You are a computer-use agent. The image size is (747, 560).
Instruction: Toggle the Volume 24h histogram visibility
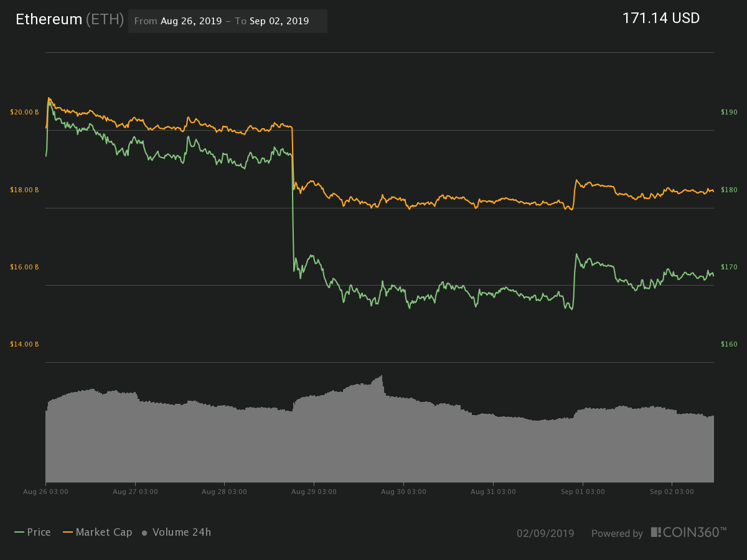tap(182, 532)
